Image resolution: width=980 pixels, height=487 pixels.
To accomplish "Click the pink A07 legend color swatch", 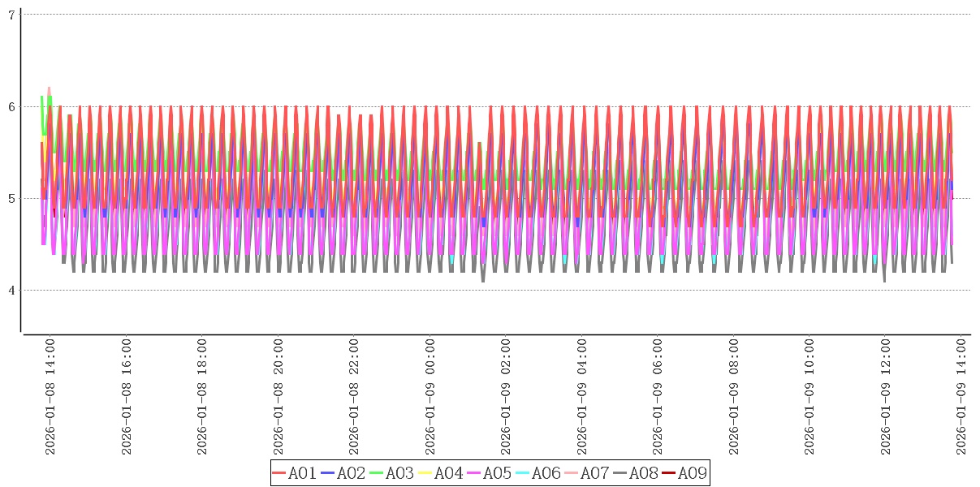I will coord(572,473).
